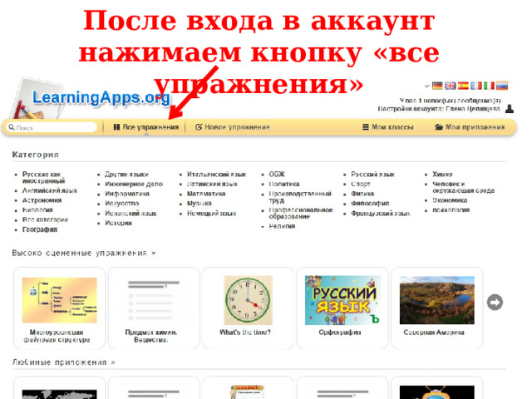Select category Политика

(284, 184)
